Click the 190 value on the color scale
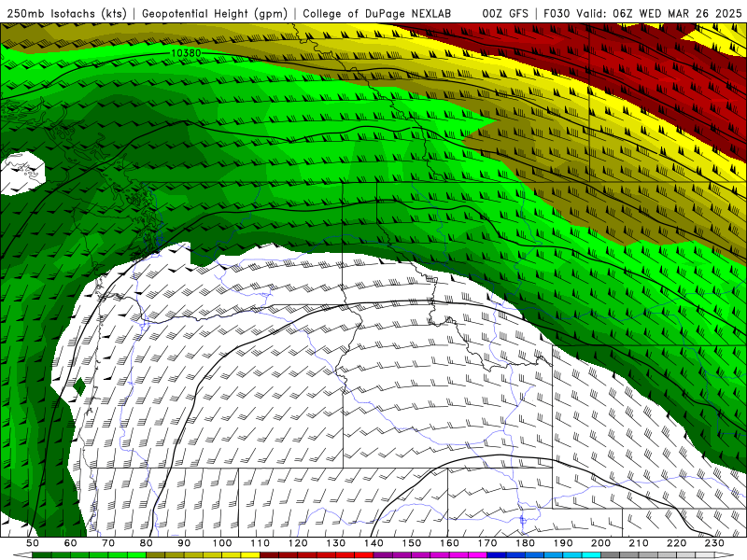This screenshot has height=560, width=747. click(563, 543)
